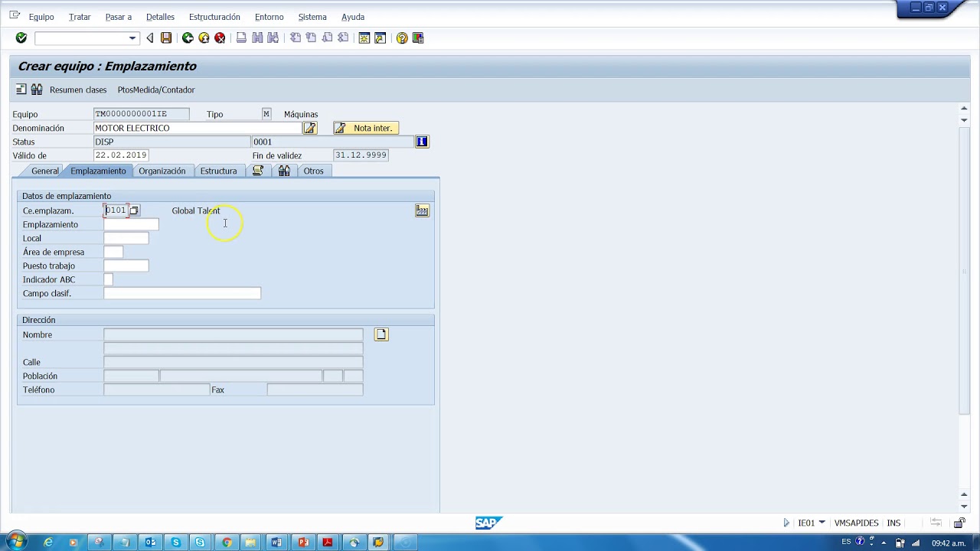
Task: Click the vertical scrollbar on the right
Action: [964, 272]
